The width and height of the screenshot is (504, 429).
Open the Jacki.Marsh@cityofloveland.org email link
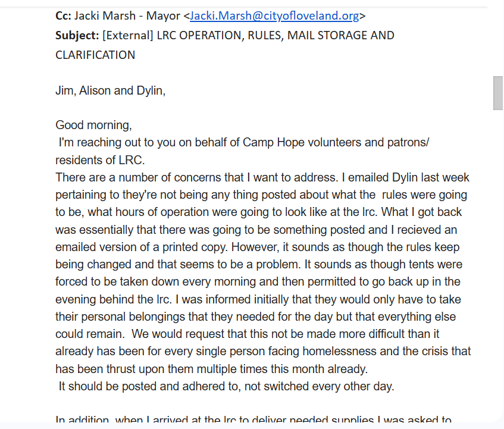274,16
